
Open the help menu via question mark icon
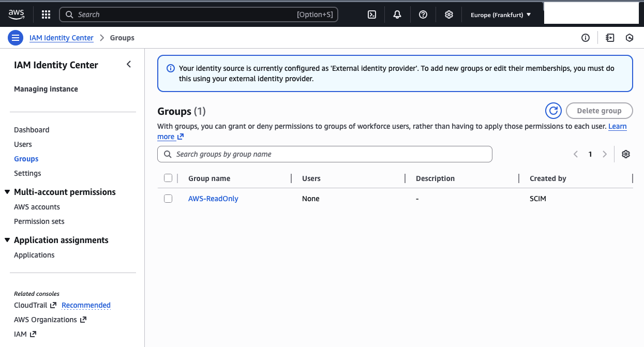pos(423,14)
